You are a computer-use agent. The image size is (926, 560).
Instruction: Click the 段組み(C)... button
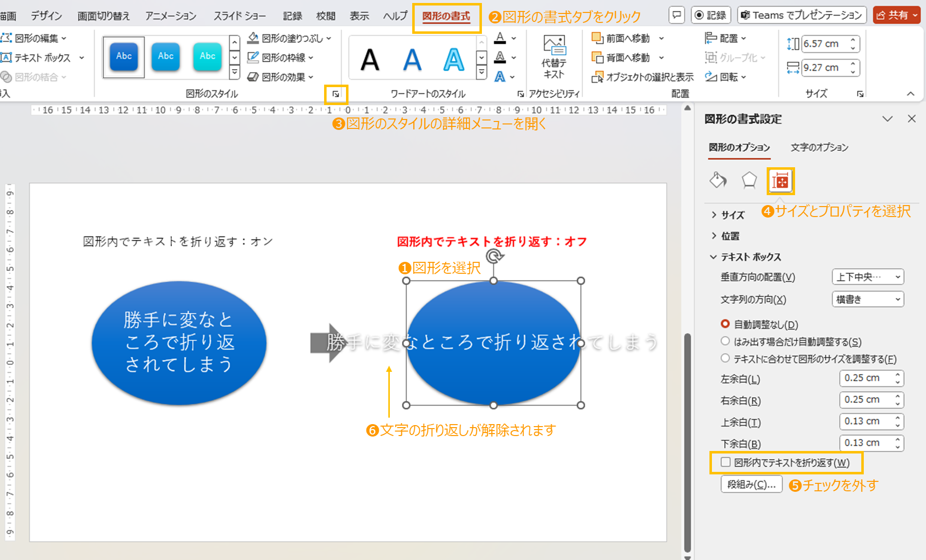click(751, 484)
